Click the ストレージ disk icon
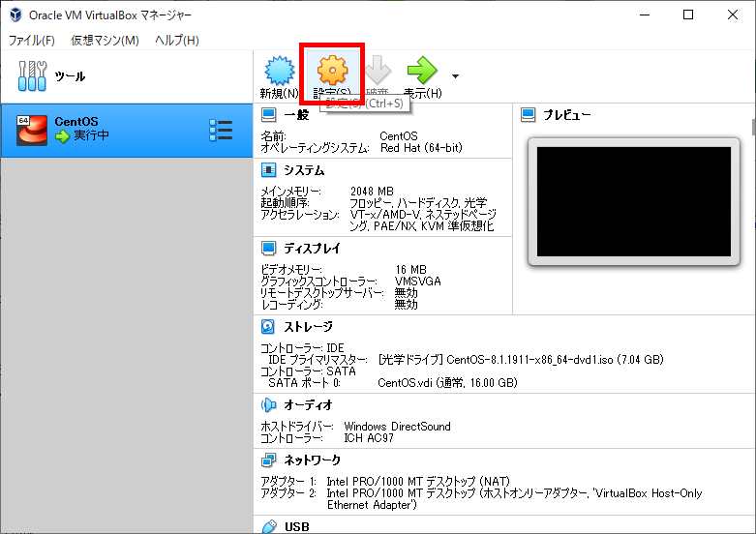This screenshot has width=756, height=534. pos(268,327)
